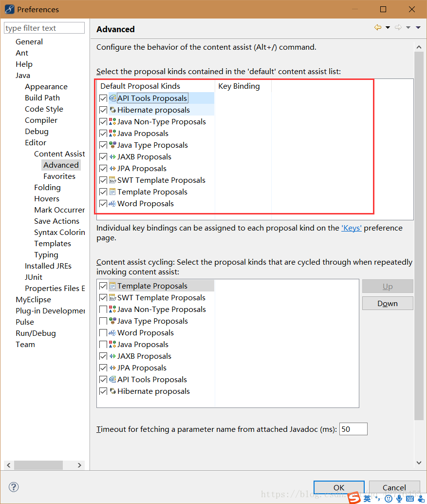Open the forward history dropdown arrow
Image resolution: width=427 pixels, height=504 pixels.
pos(408,28)
